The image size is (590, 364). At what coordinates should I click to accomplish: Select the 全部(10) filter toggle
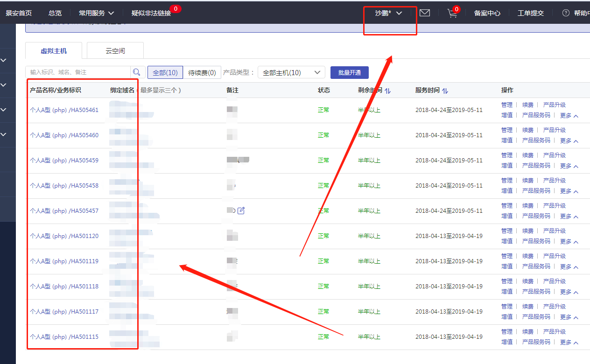pos(165,72)
